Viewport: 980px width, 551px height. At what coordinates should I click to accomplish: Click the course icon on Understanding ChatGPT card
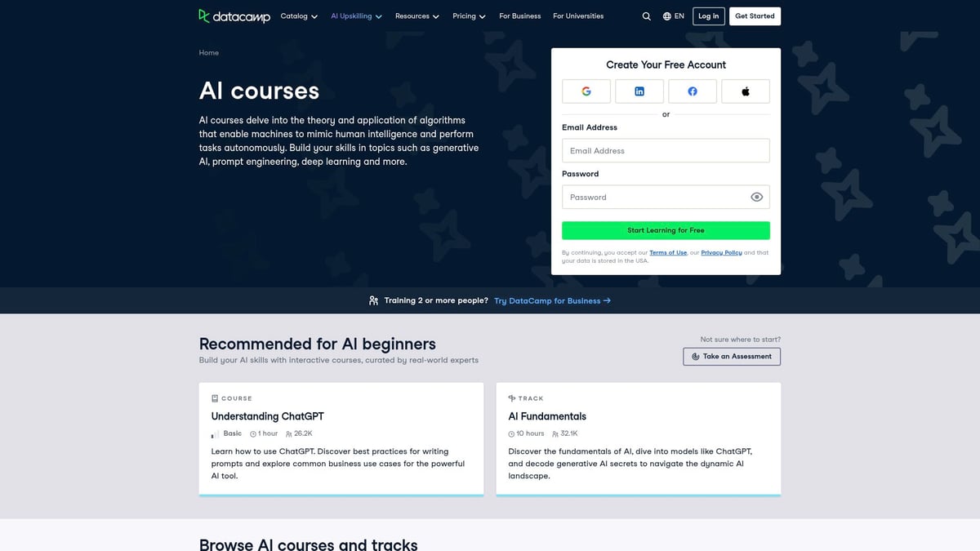pos(215,398)
